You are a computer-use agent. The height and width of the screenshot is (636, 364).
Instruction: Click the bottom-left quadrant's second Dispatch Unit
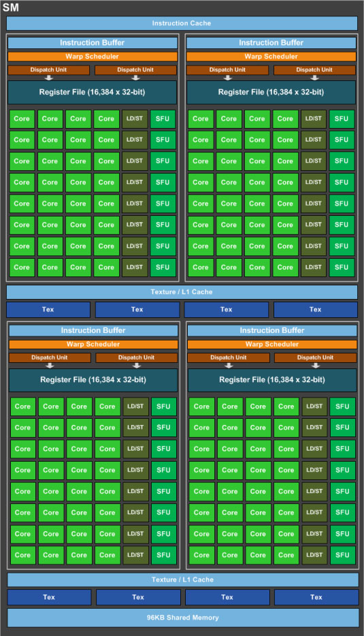[136, 357]
